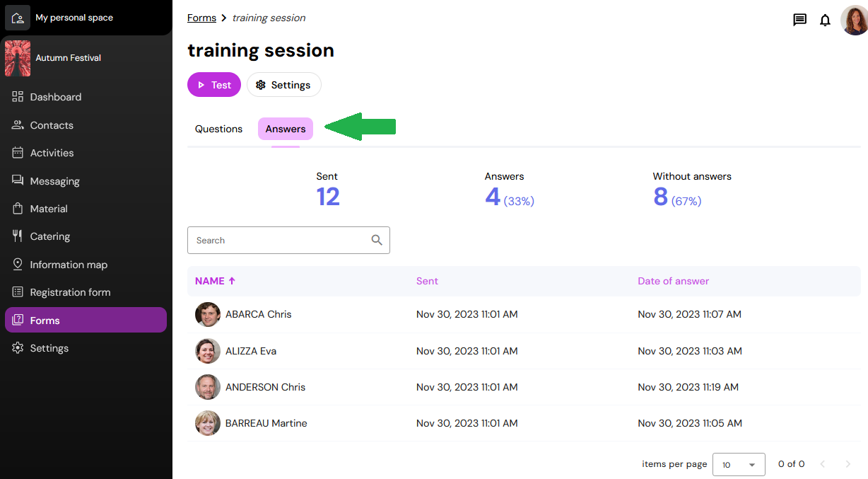The height and width of the screenshot is (479, 868).
Task: Open the BARREAU Martine row
Action: pyautogui.click(x=524, y=423)
